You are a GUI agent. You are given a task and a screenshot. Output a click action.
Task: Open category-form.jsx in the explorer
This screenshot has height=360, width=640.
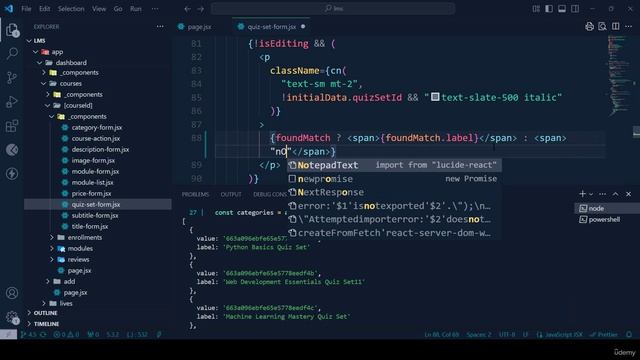[98, 128]
